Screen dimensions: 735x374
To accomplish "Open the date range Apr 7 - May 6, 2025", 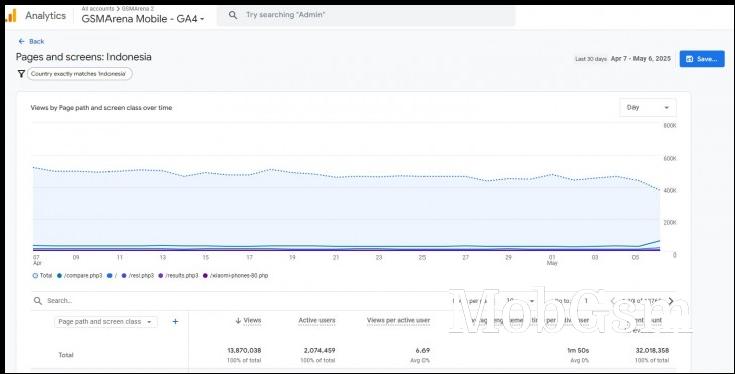I will (x=641, y=59).
